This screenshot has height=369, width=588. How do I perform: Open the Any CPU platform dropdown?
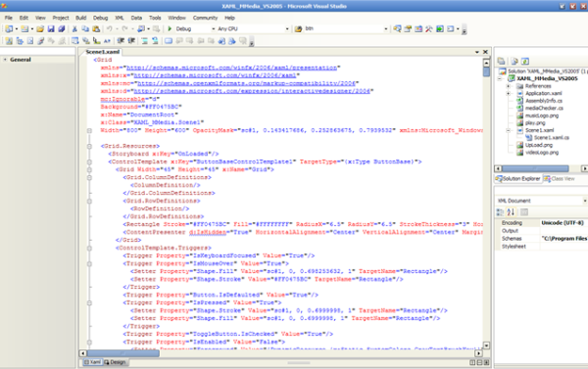click(287, 28)
